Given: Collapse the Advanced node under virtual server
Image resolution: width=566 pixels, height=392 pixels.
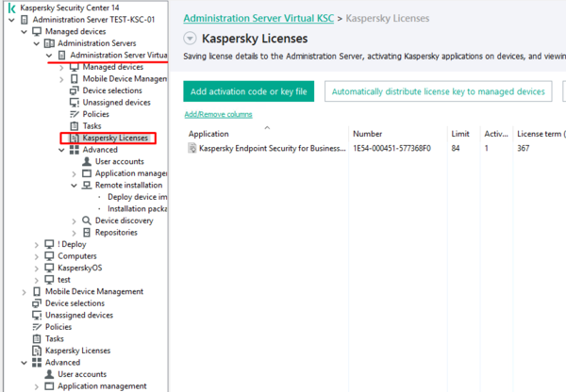Looking at the screenshot, I should pos(61,150).
